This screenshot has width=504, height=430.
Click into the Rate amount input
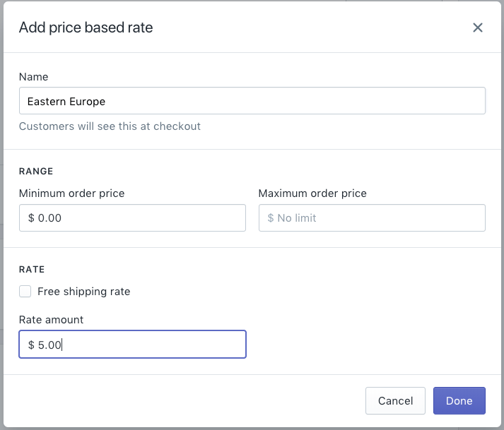132,345
